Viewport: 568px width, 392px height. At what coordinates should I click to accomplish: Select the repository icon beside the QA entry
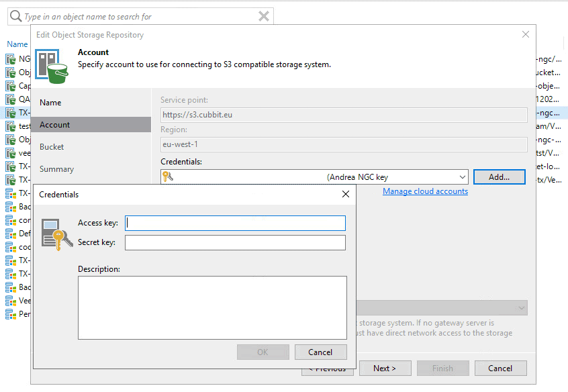tap(11, 99)
